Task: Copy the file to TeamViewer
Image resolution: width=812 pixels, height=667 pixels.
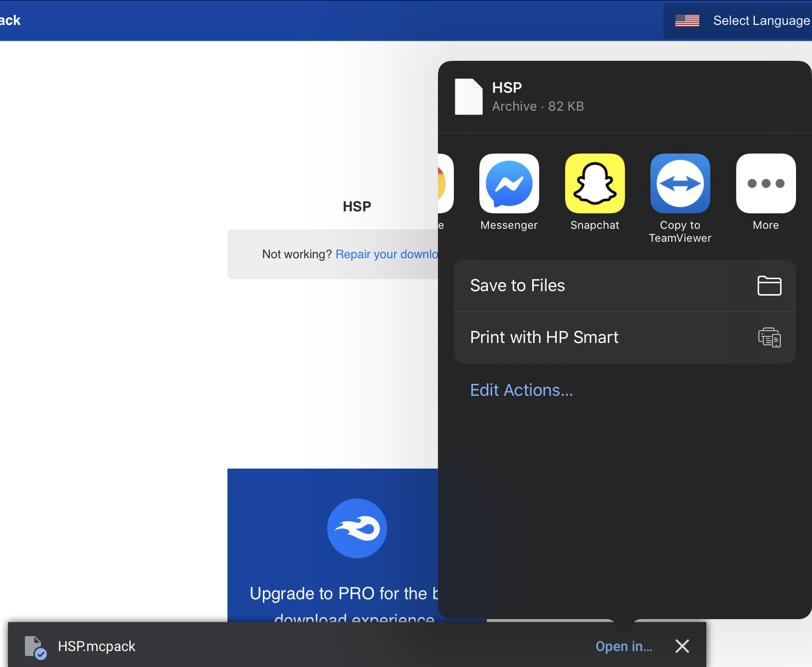Action: coord(680,183)
